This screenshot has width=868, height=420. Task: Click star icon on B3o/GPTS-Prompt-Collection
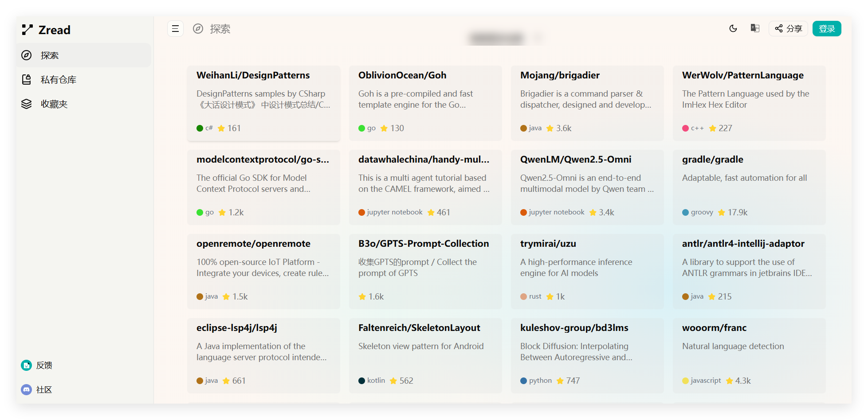[x=362, y=296]
